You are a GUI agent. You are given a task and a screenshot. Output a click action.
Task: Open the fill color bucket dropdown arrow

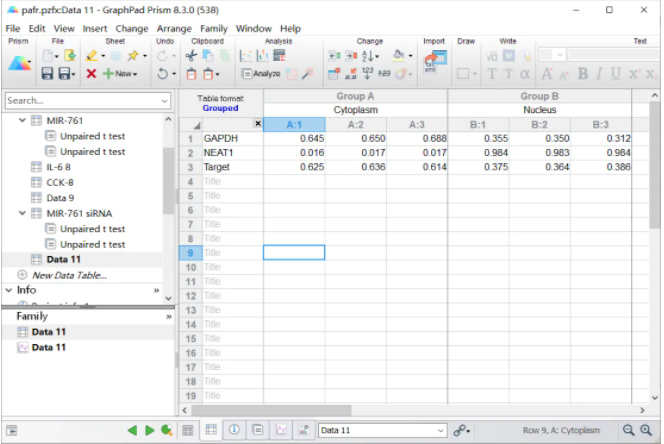pyautogui.click(x=410, y=56)
